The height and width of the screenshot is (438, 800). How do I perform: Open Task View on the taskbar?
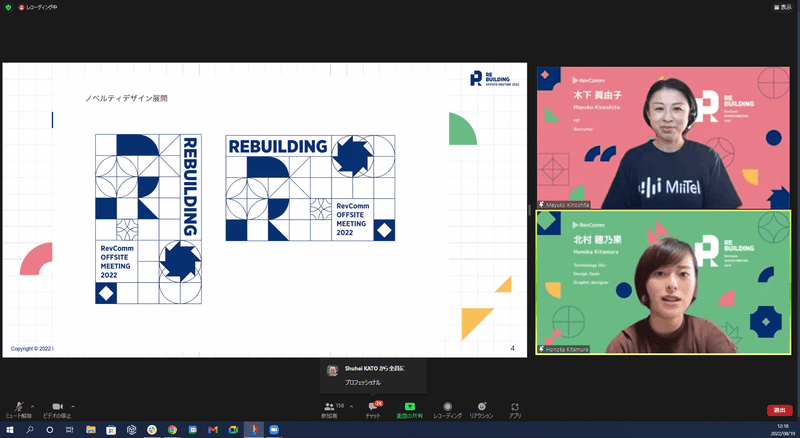69,430
